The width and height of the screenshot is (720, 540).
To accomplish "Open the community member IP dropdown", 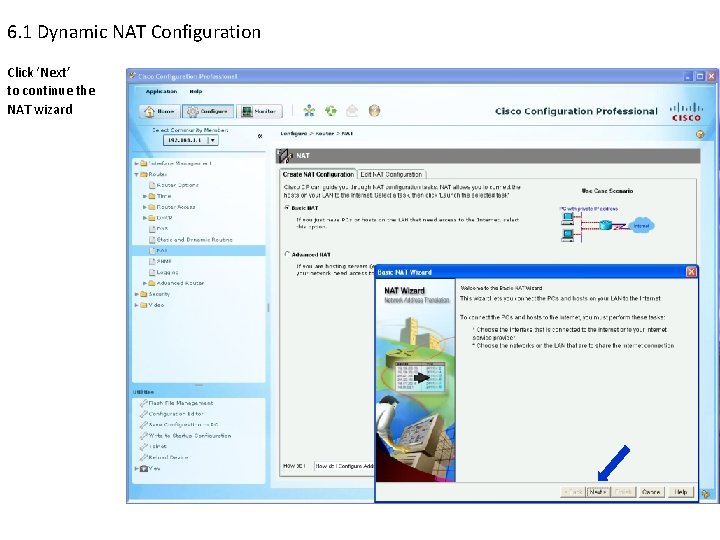I will pyautogui.click(x=213, y=140).
